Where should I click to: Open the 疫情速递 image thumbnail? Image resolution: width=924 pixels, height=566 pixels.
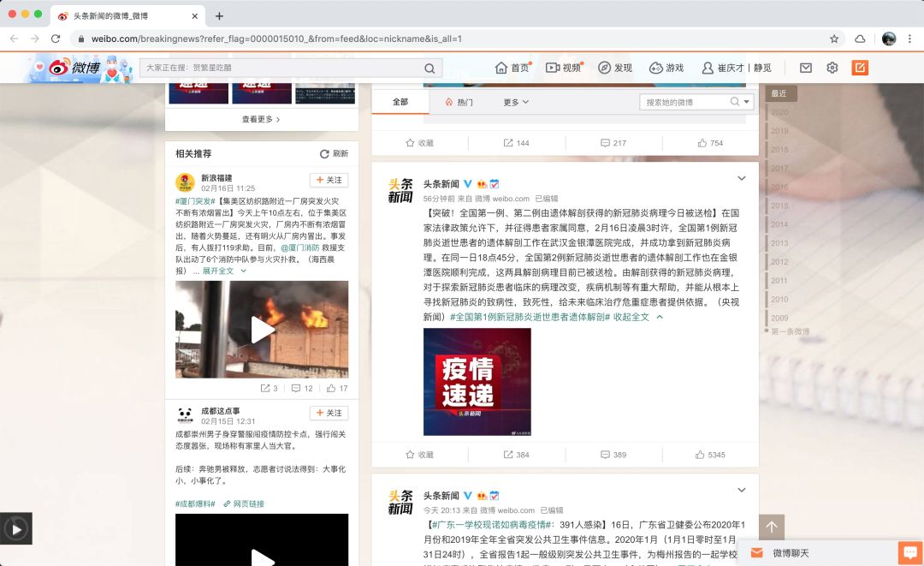[x=477, y=382]
